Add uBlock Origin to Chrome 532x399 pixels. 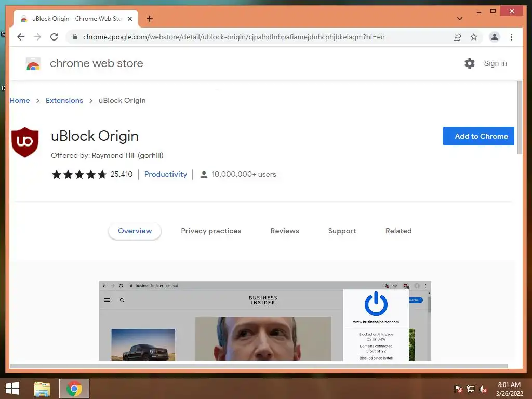478,136
